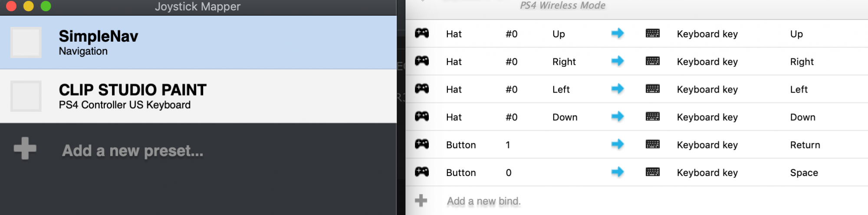
Task: Click the blue arrow in Hat Left row
Action: click(617, 89)
